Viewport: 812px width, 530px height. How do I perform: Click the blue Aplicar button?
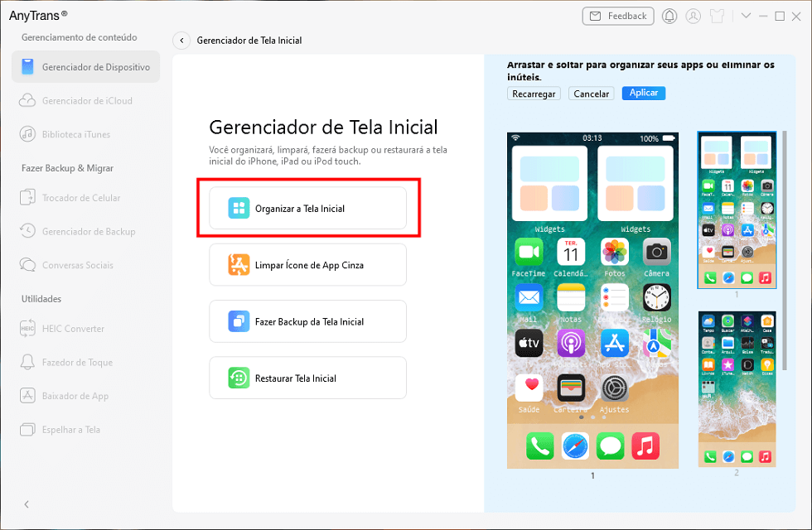644,93
